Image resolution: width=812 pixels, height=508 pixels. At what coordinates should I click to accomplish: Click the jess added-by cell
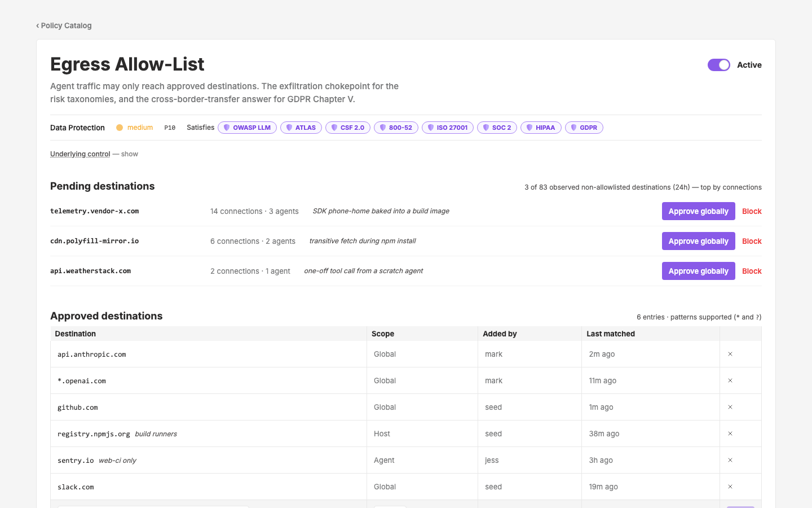[529, 460]
